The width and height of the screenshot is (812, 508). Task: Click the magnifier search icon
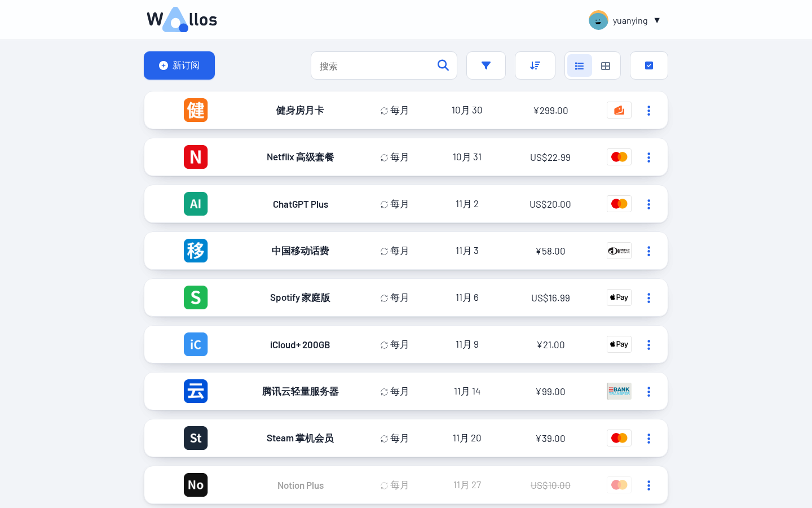443,65
